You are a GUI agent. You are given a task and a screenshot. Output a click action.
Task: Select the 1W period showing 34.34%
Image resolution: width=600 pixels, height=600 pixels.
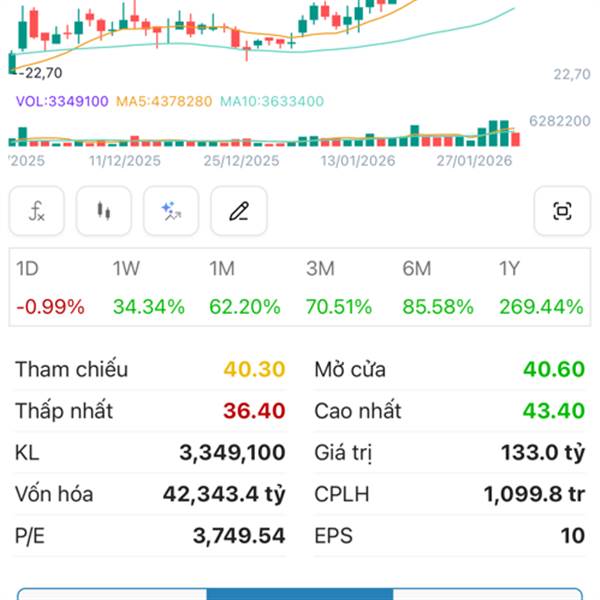tap(148, 288)
